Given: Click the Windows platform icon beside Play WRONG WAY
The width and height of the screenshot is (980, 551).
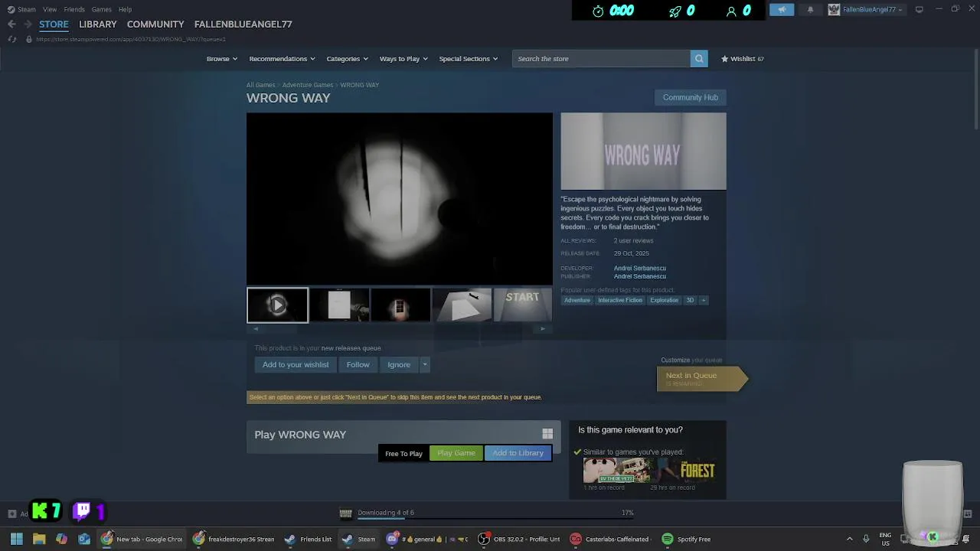Looking at the screenshot, I should [x=547, y=434].
